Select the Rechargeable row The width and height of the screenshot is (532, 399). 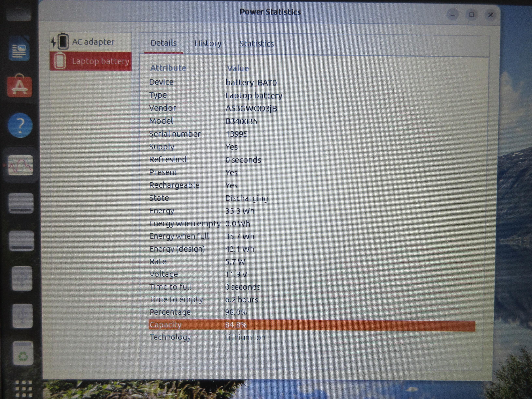point(312,185)
